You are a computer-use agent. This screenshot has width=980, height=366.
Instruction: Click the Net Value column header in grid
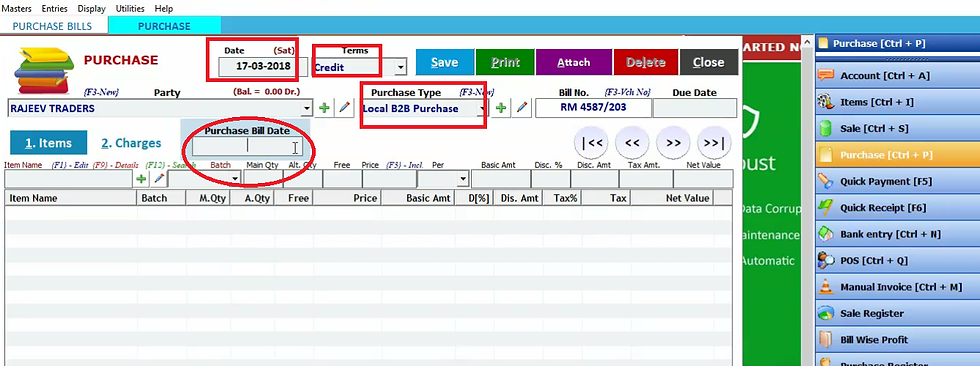[671, 198]
